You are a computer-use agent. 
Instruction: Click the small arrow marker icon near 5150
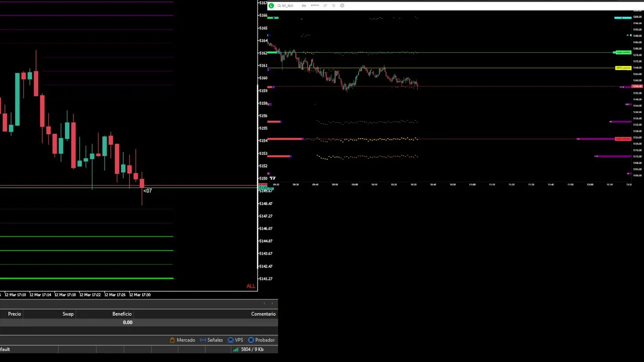coord(272,178)
